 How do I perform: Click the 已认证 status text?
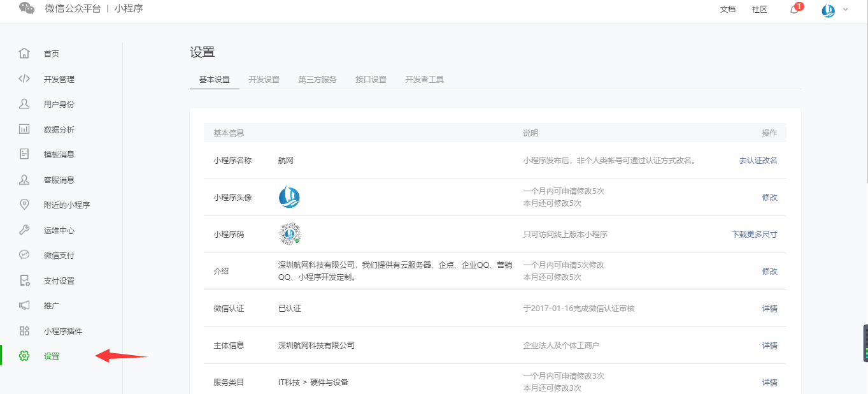click(x=290, y=309)
